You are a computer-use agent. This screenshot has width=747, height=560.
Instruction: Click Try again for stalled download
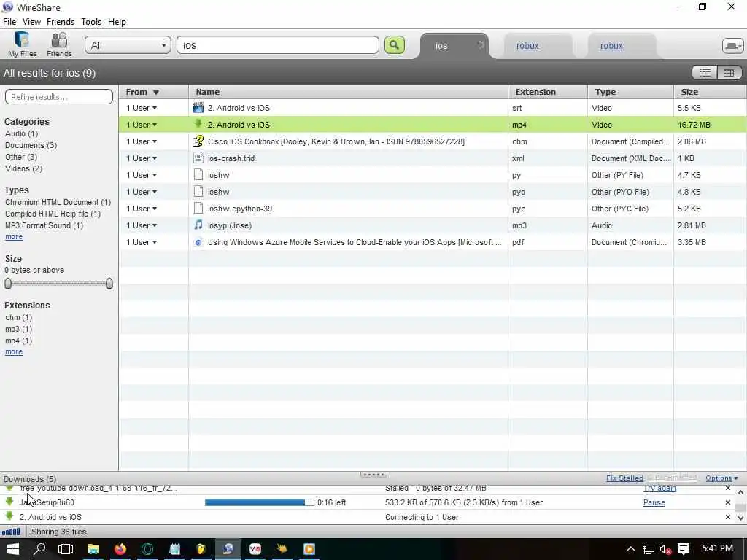pos(659,488)
